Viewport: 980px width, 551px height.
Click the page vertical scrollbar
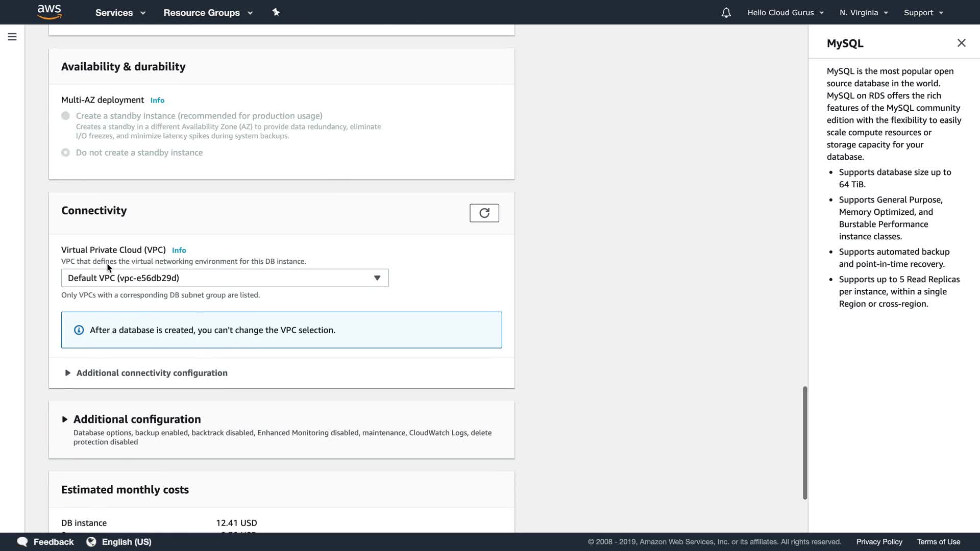click(805, 442)
